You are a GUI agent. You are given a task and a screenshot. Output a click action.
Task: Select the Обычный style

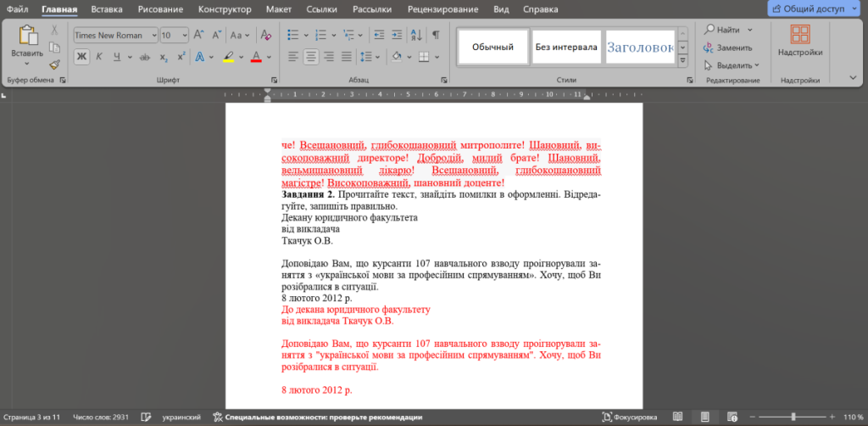(x=492, y=47)
